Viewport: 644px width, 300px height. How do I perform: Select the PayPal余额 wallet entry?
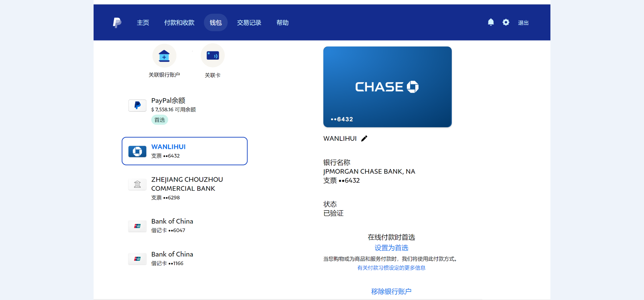(184, 110)
